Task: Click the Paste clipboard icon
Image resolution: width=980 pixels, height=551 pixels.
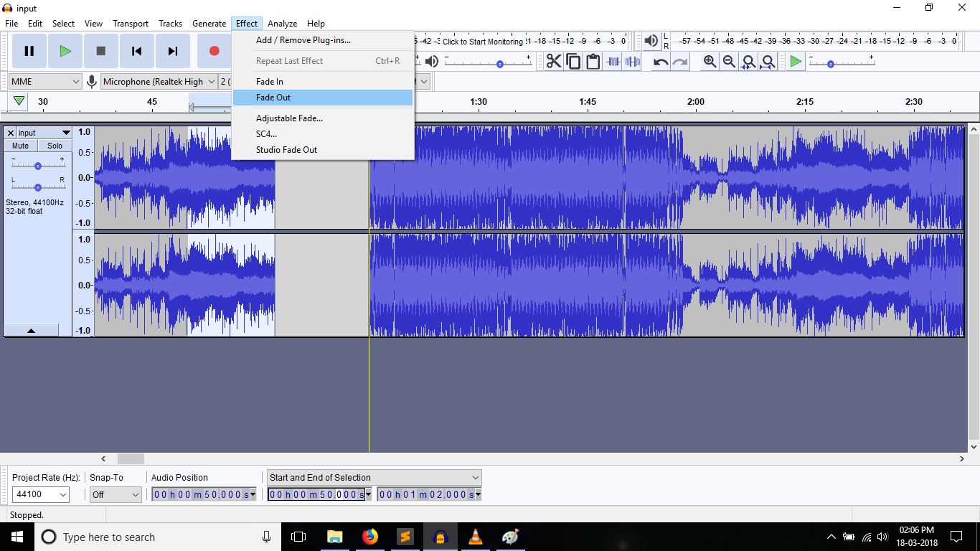Action: coord(593,62)
